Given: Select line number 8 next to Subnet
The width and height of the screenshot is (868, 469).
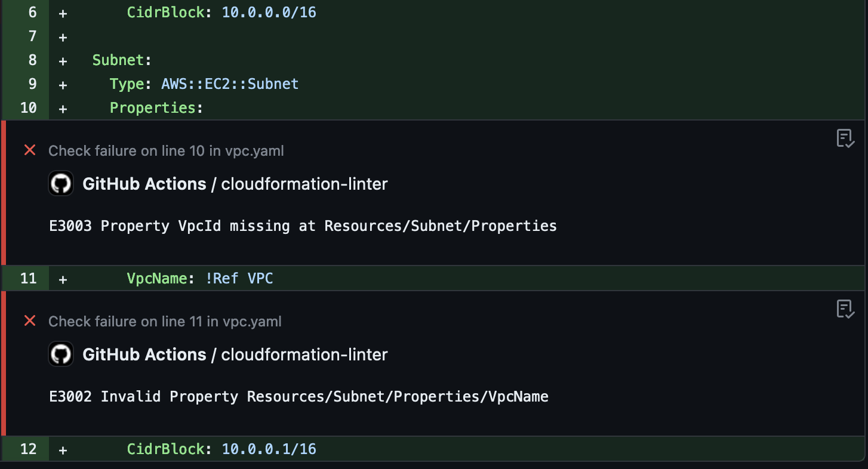Looking at the screenshot, I should 32,60.
